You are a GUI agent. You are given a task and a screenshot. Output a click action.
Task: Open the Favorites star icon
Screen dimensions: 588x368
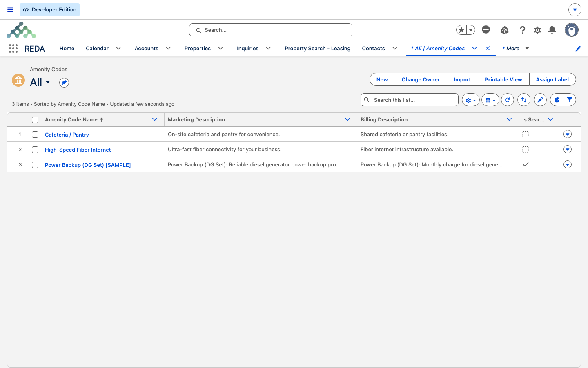click(x=461, y=30)
